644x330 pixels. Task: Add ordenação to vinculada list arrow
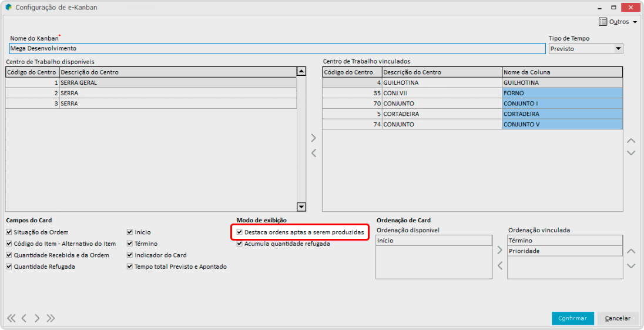500,250
